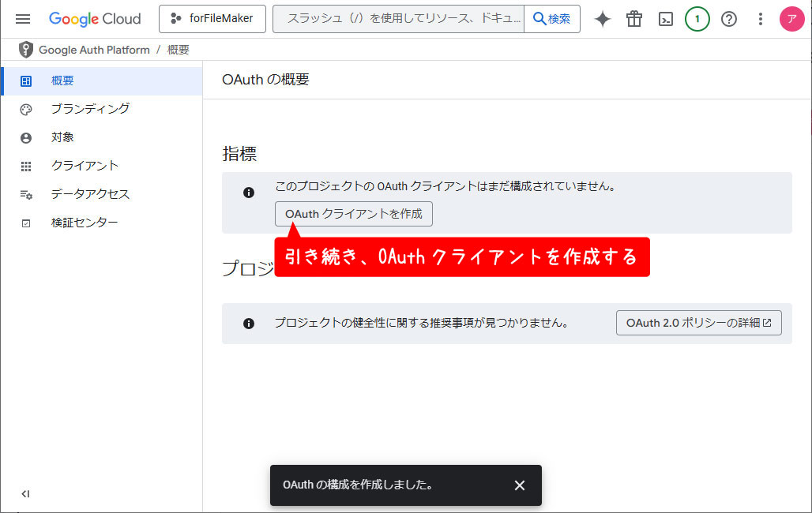Open the hamburger navigation menu

pyautogui.click(x=23, y=19)
